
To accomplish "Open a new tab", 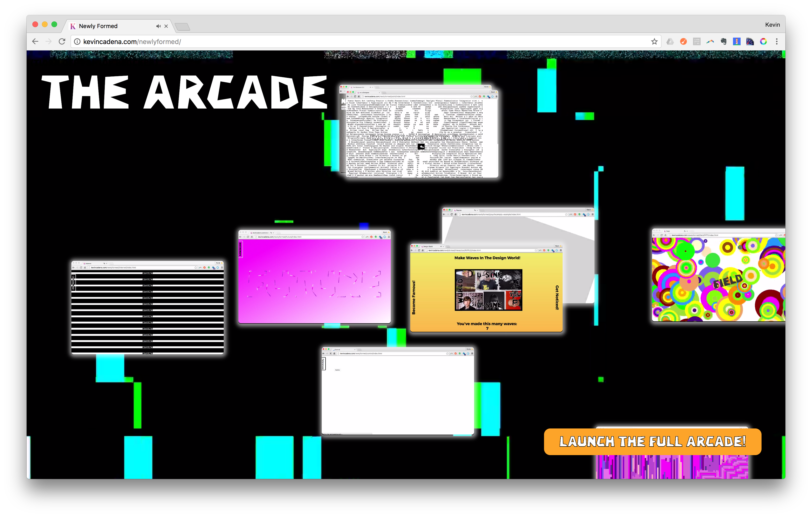I will [183, 27].
